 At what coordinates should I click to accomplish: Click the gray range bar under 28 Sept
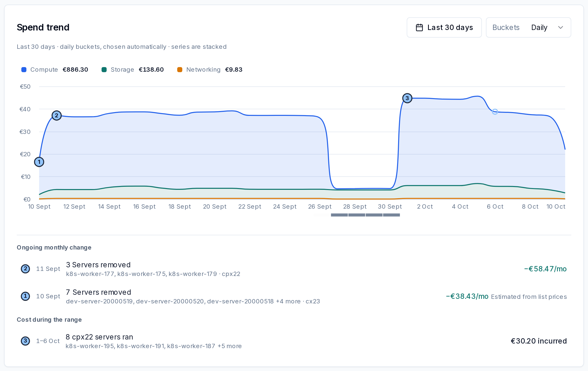point(357,215)
